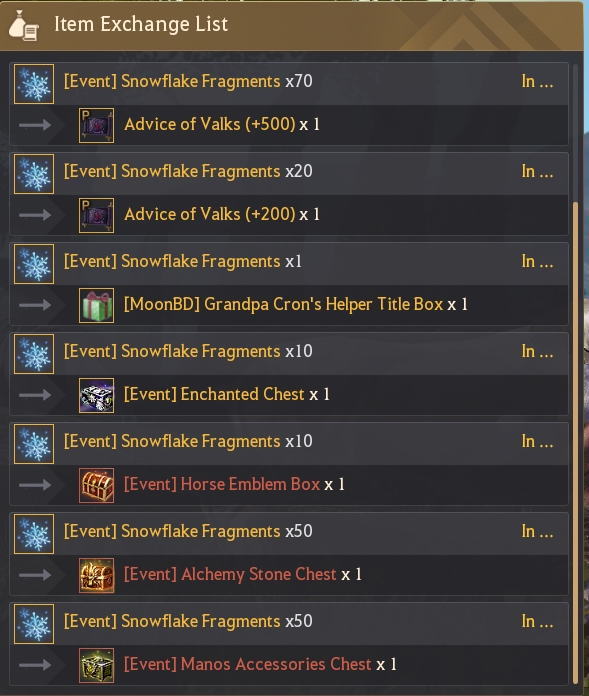Screen dimensions: 589x696
Task: Click the Horse Emblem Box chest icon
Action: coord(96,486)
